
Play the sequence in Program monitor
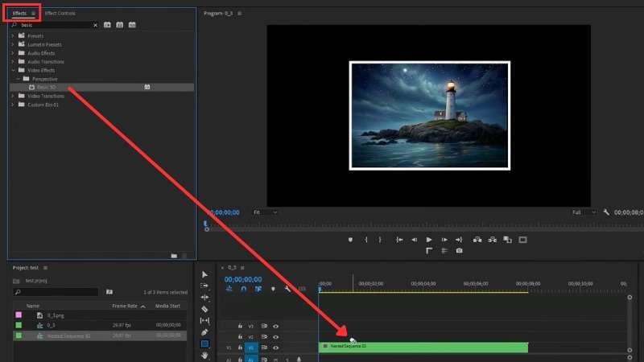pyautogui.click(x=429, y=240)
